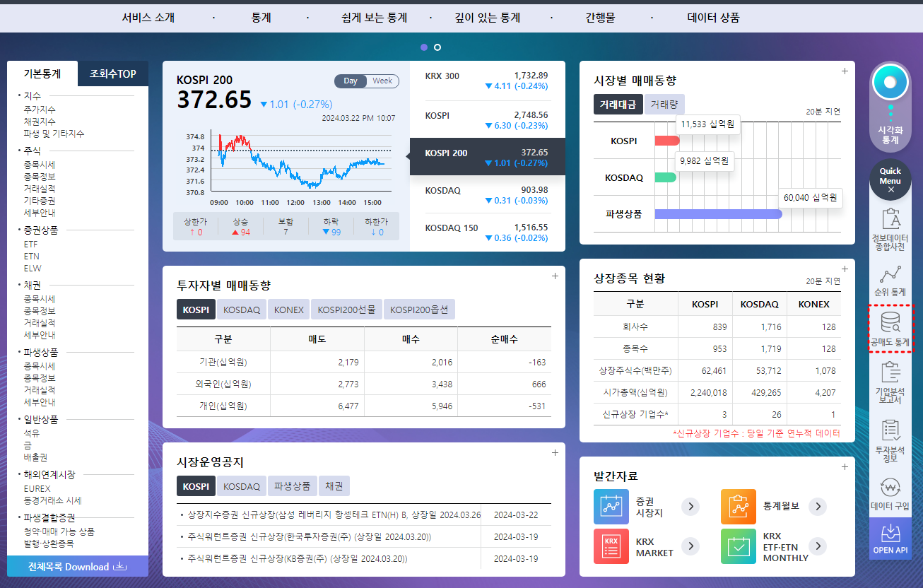The height and width of the screenshot is (588, 923).
Task: Click the 통계월보 orange publication icon
Action: point(739,507)
